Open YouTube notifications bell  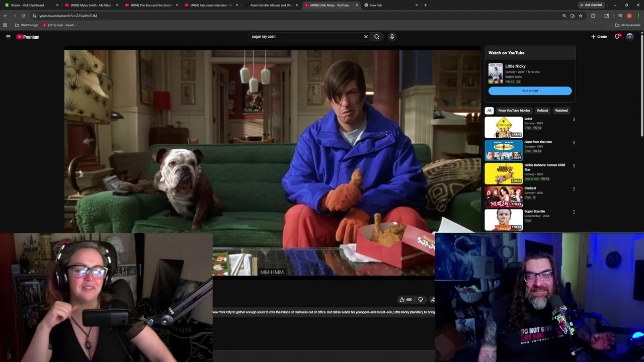617,37
